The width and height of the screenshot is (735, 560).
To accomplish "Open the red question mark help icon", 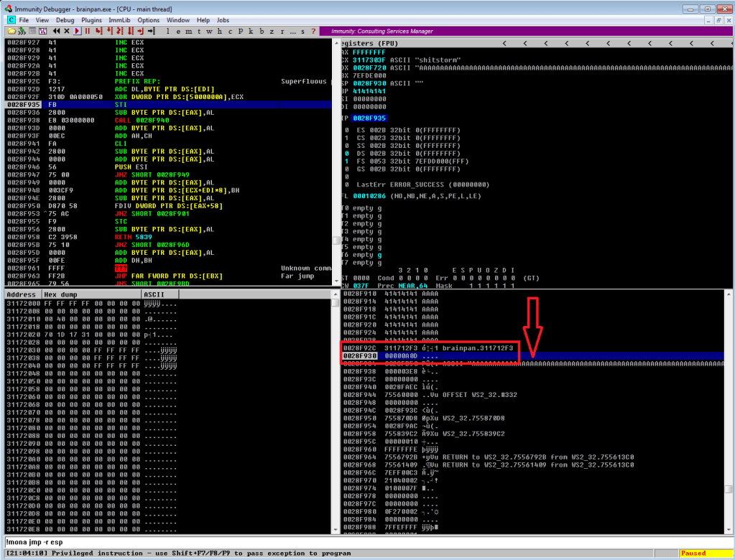I will point(313,32).
